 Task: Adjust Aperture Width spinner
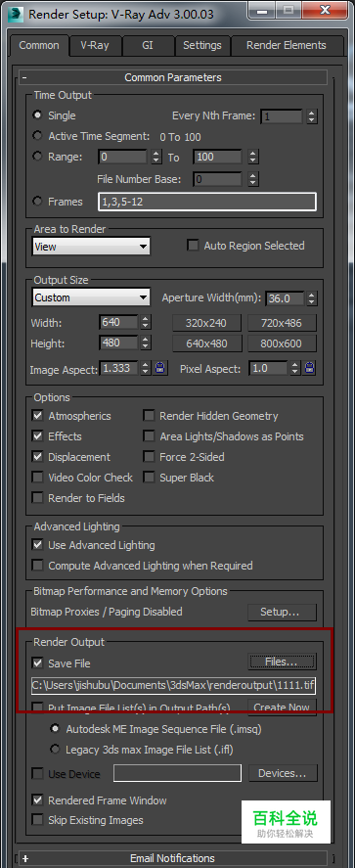click(x=312, y=298)
